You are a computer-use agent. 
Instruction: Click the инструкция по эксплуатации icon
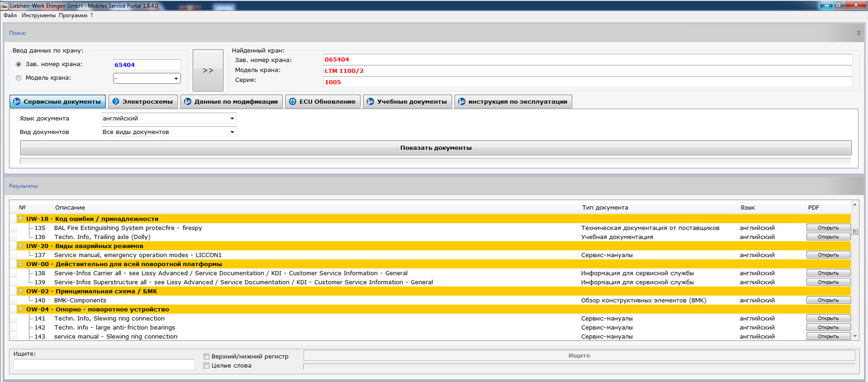(x=462, y=102)
